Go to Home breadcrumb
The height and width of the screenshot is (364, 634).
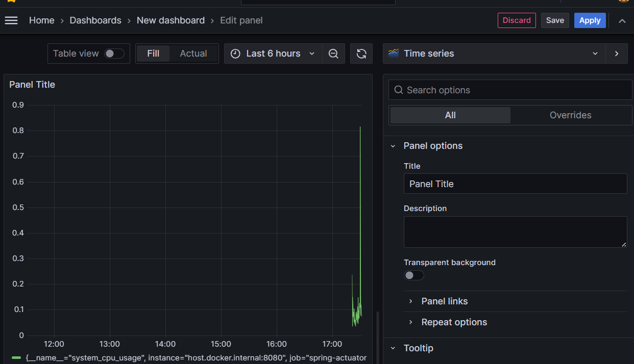click(41, 20)
